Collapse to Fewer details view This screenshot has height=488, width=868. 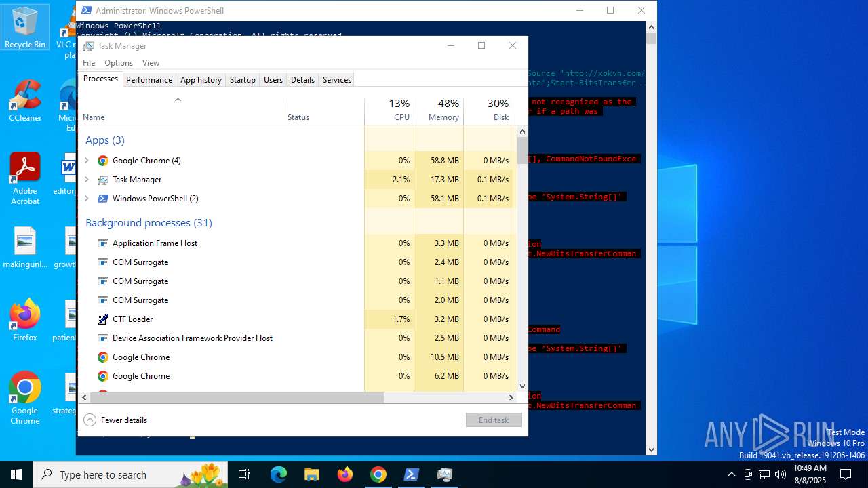pyautogui.click(x=115, y=420)
